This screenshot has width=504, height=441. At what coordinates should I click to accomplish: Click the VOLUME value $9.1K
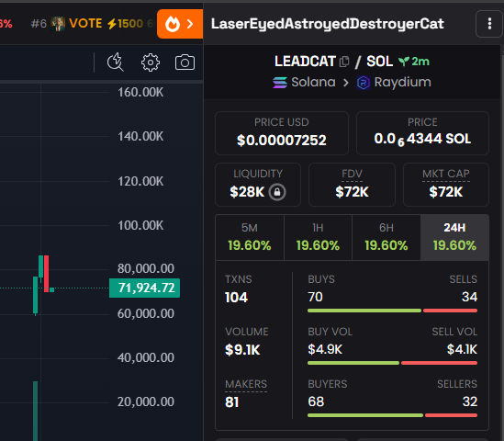pos(242,350)
